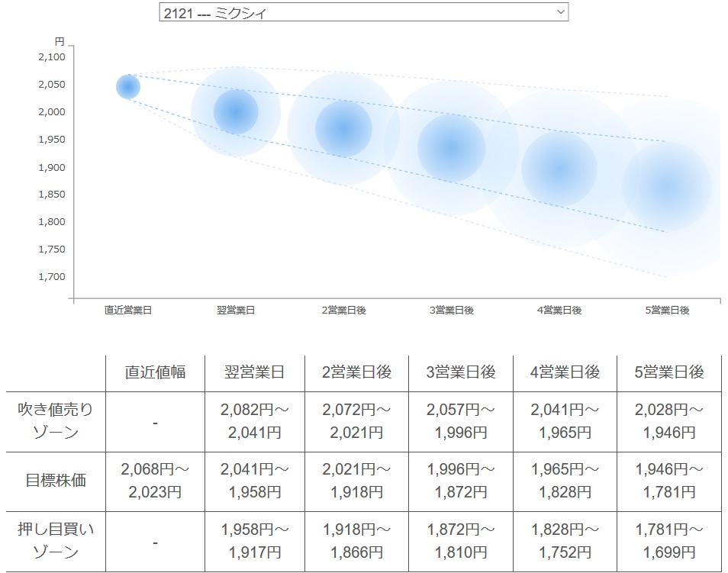This screenshot has width=728, height=573.
Task: Click the 2,000 y-axis value
Action: click(x=52, y=112)
